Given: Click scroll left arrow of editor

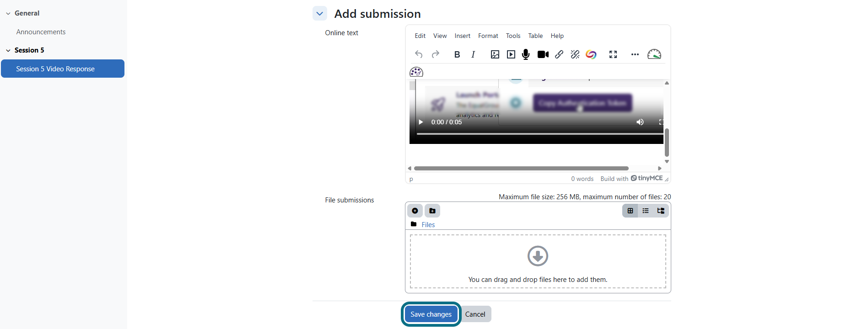Looking at the screenshot, I should pyautogui.click(x=410, y=168).
